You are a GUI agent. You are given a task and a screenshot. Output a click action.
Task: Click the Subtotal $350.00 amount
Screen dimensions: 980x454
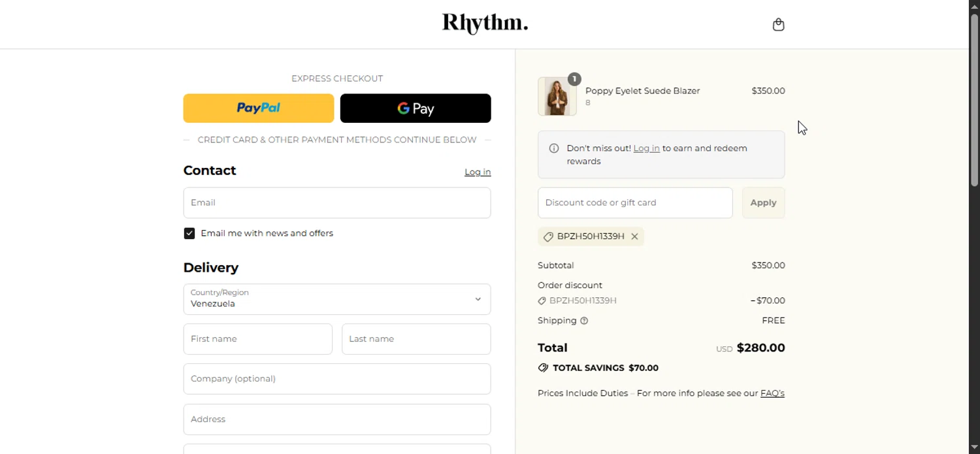click(768, 265)
